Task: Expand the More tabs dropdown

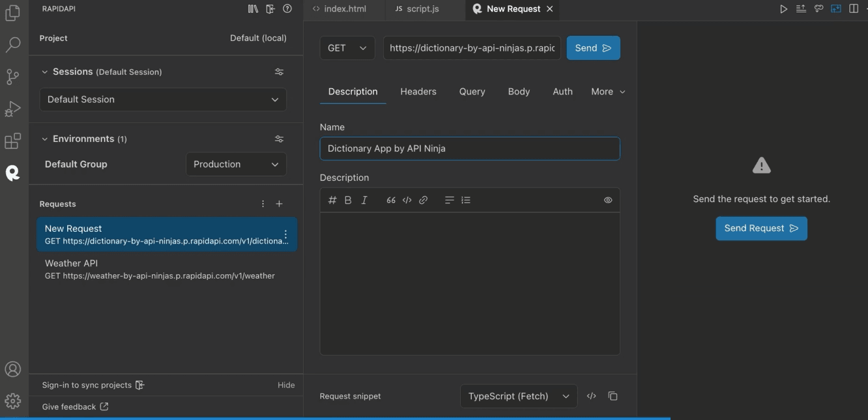Action: 608,92
